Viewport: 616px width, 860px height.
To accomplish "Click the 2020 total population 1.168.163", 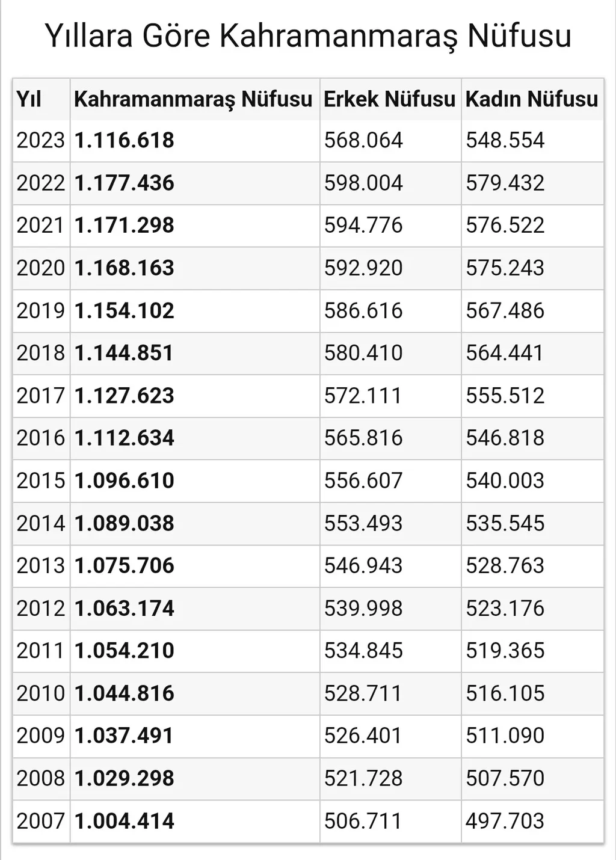I will pyautogui.click(x=125, y=268).
